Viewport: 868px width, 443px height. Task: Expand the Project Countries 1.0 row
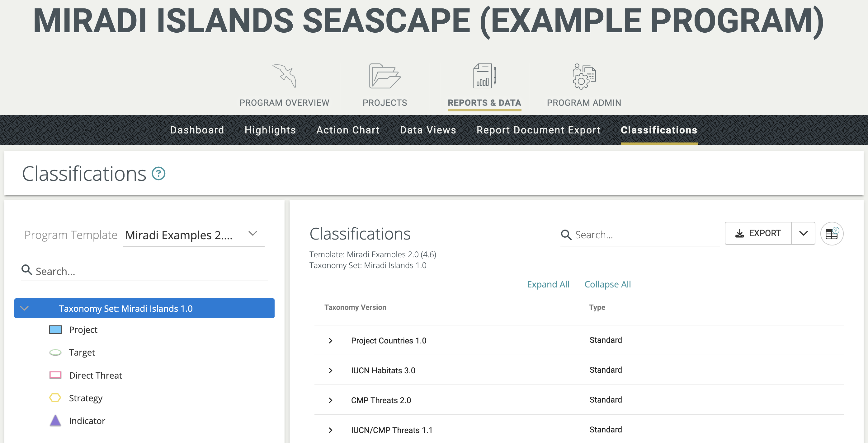click(331, 341)
